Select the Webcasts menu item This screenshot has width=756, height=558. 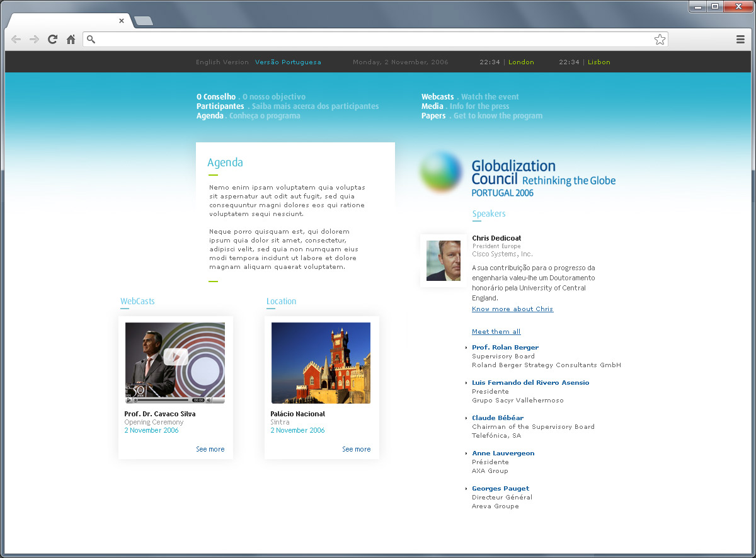tap(437, 96)
